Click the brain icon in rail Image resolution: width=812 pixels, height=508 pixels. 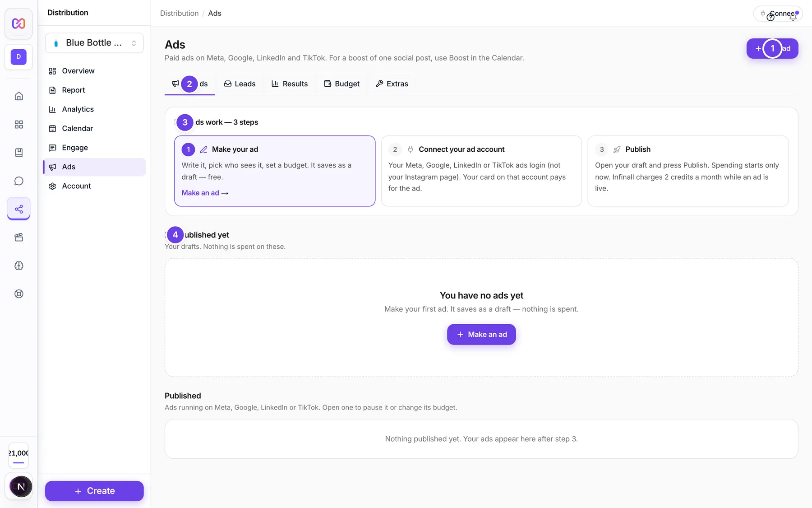click(18, 266)
